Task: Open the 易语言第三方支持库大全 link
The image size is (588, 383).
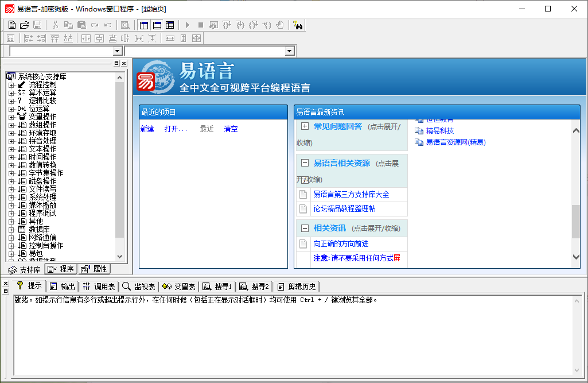Action: coord(351,195)
